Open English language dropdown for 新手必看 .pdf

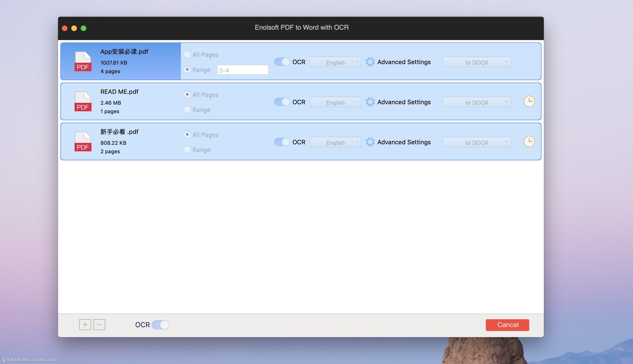click(335, 142)
